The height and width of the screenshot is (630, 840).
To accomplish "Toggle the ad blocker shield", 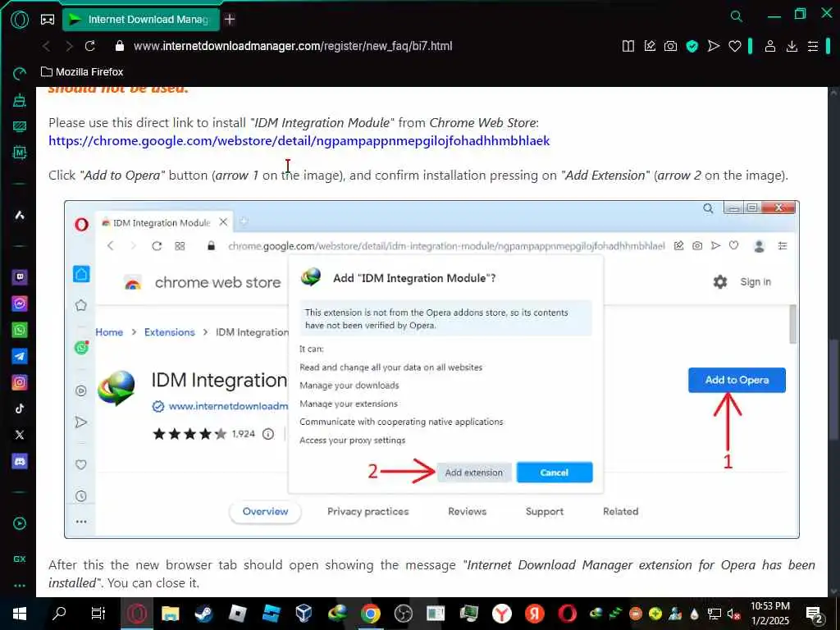I will (x=692, y=47).
